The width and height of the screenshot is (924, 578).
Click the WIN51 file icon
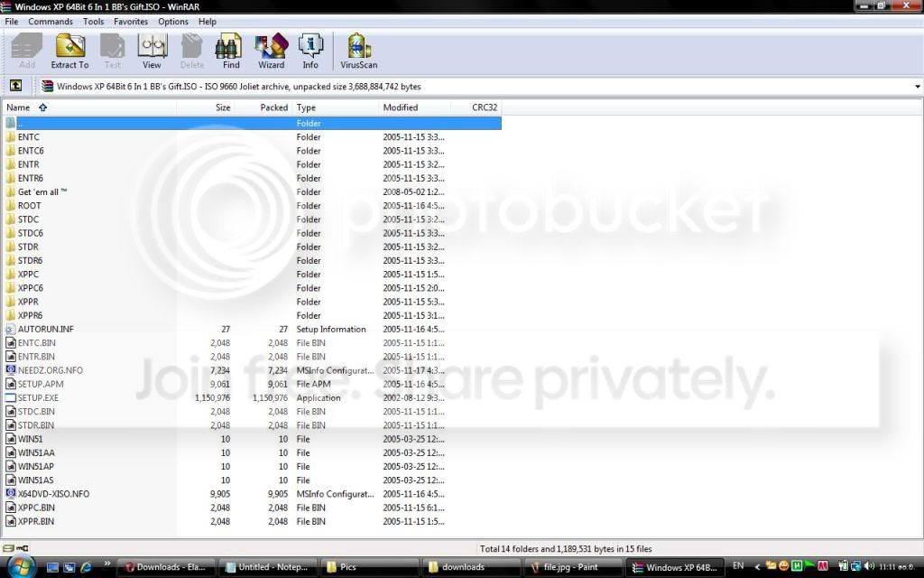click(10, 439)
